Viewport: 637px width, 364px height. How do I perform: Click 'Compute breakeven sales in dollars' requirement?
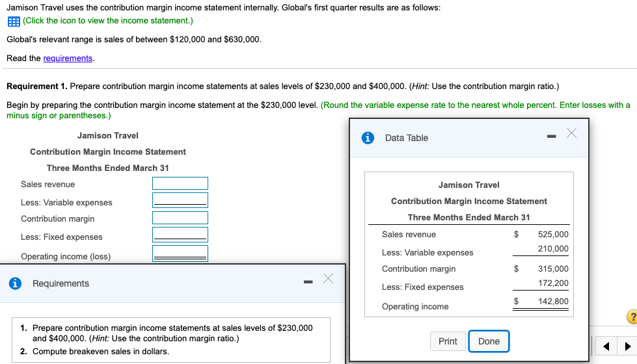[x=101, y=352]
